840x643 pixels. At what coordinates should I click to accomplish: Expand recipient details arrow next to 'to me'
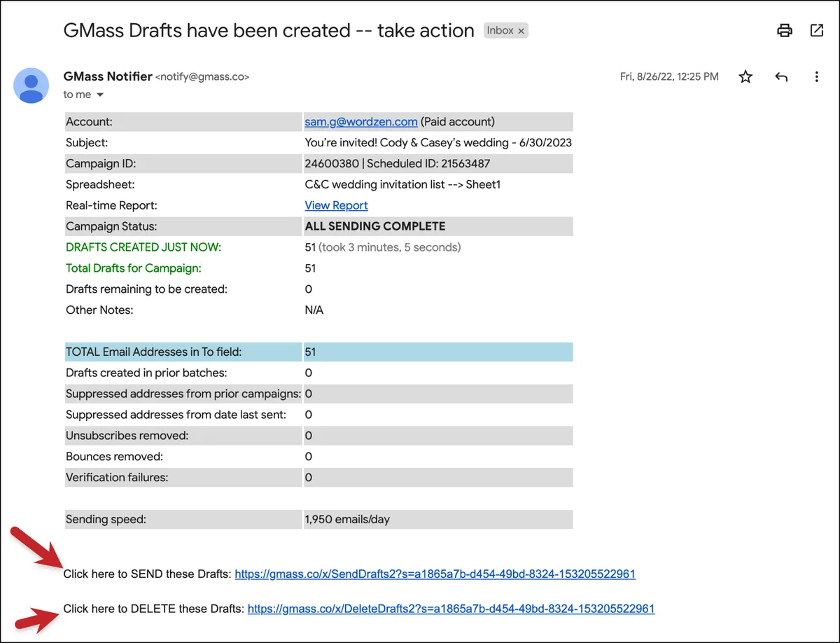99,95
